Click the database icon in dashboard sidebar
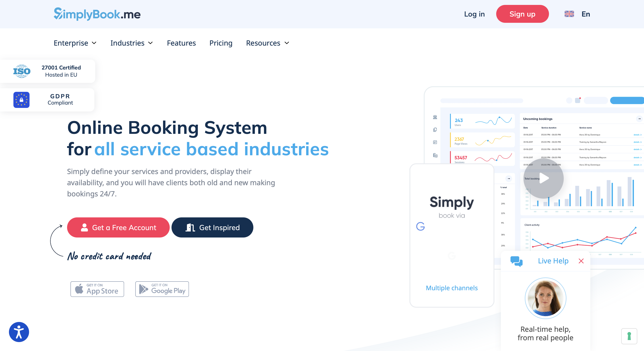Image resolution: width=644 pixels, height=351 pixels. [436, 155]
